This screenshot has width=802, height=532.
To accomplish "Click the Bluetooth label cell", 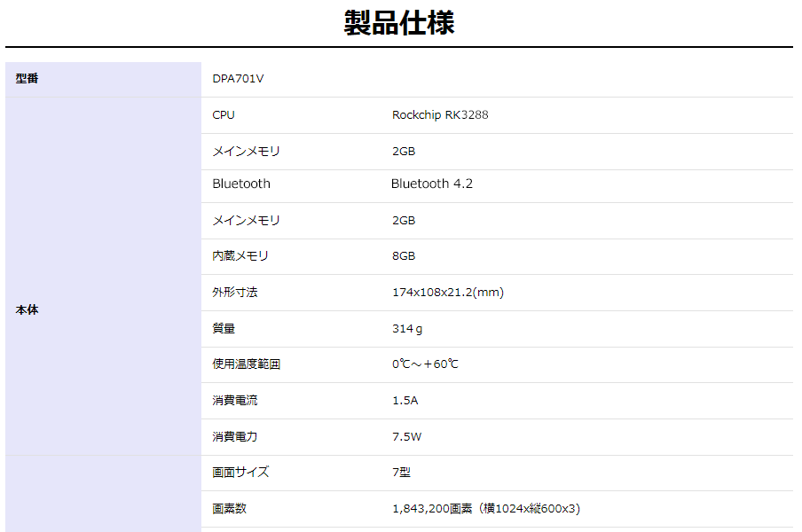I will click(241, 184).
